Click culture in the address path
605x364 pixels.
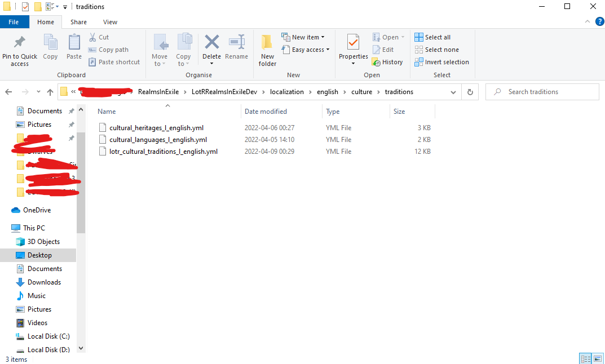361,92
